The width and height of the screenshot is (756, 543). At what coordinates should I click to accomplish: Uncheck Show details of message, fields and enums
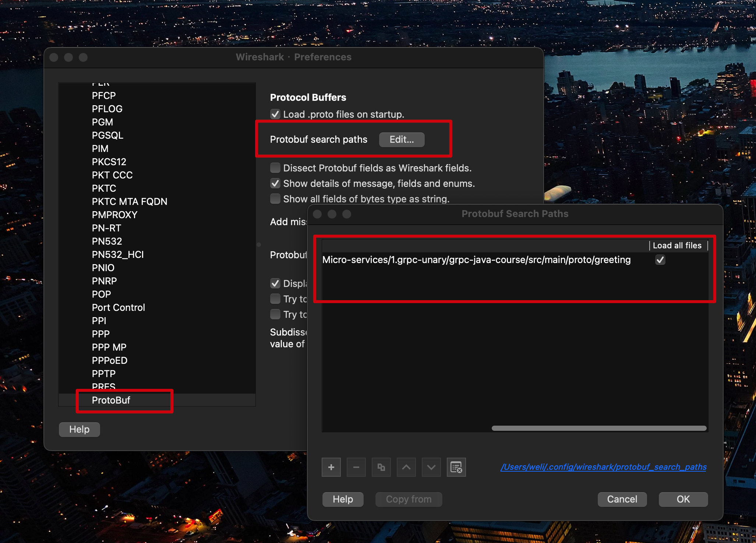275,183
